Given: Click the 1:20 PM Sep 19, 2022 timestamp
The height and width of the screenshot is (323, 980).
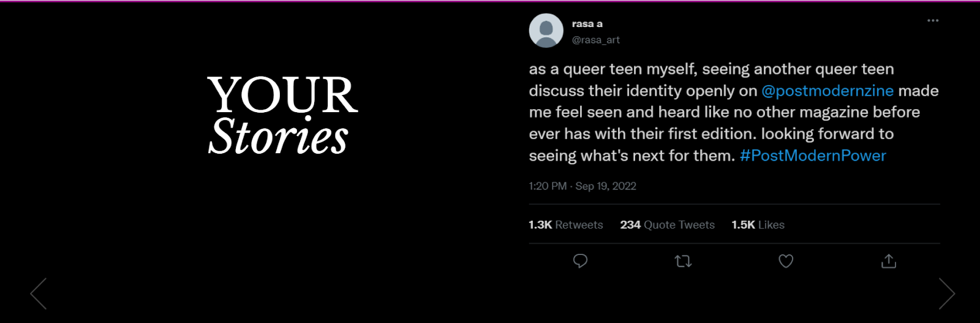Looking at the screenshot, I should click(582, 186).
